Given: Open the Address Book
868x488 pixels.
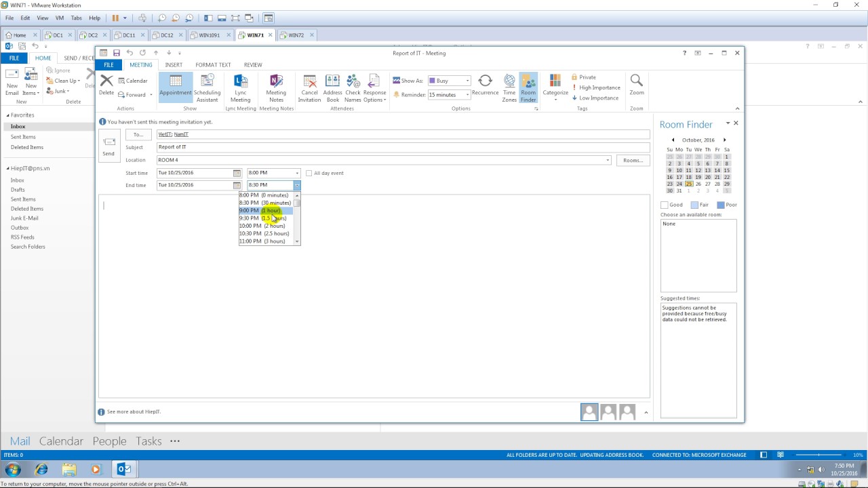Looking at the screenshot, I should point(332,87).
